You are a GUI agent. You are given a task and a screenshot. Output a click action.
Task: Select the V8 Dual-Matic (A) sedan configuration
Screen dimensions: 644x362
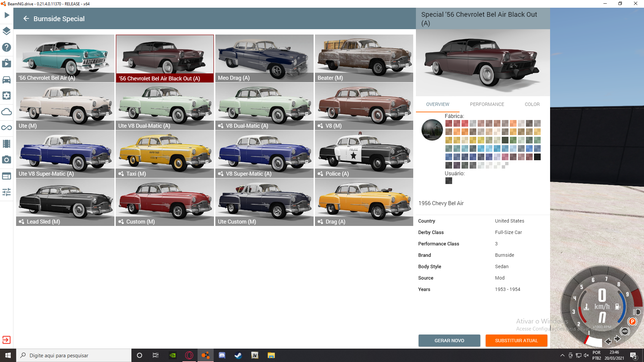pyautogui.click(x=264, y=106)
